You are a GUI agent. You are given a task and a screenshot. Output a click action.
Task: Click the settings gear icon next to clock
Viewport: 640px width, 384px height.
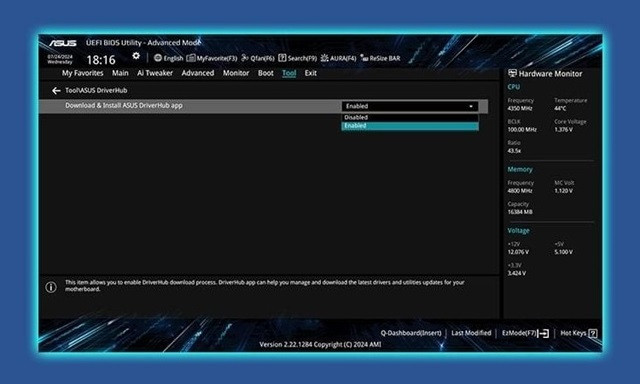[136, 56]
